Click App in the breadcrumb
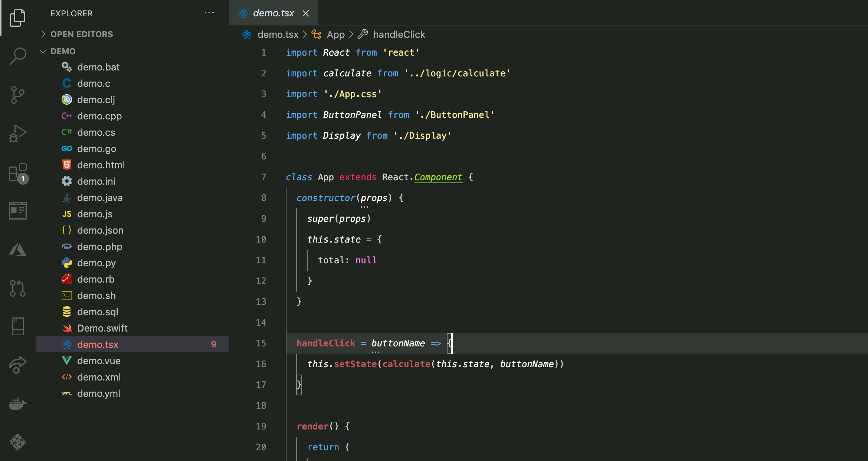Screen dimensions: 868x461 pos(335,34)
